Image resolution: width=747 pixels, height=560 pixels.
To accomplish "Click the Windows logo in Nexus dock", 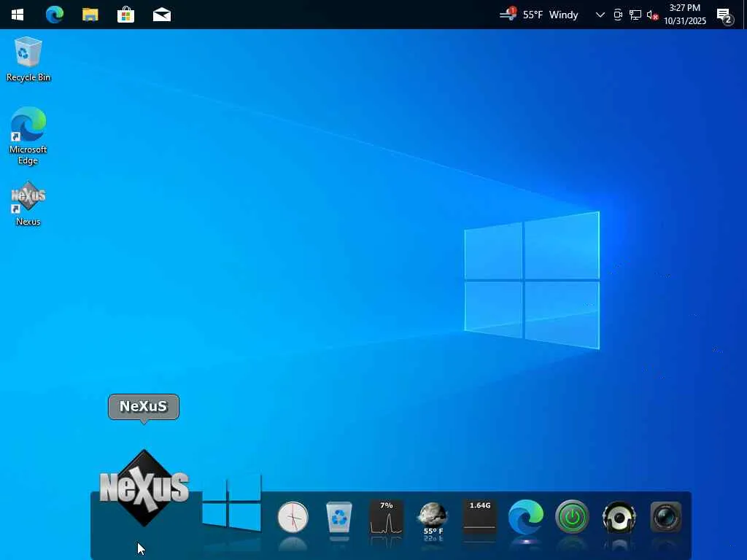I will pos(232,502).
